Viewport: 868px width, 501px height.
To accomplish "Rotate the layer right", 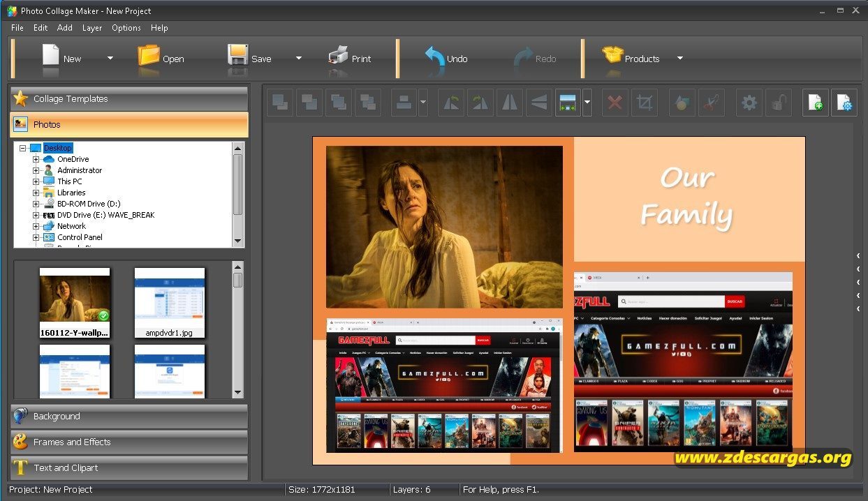I will (481, 103).
